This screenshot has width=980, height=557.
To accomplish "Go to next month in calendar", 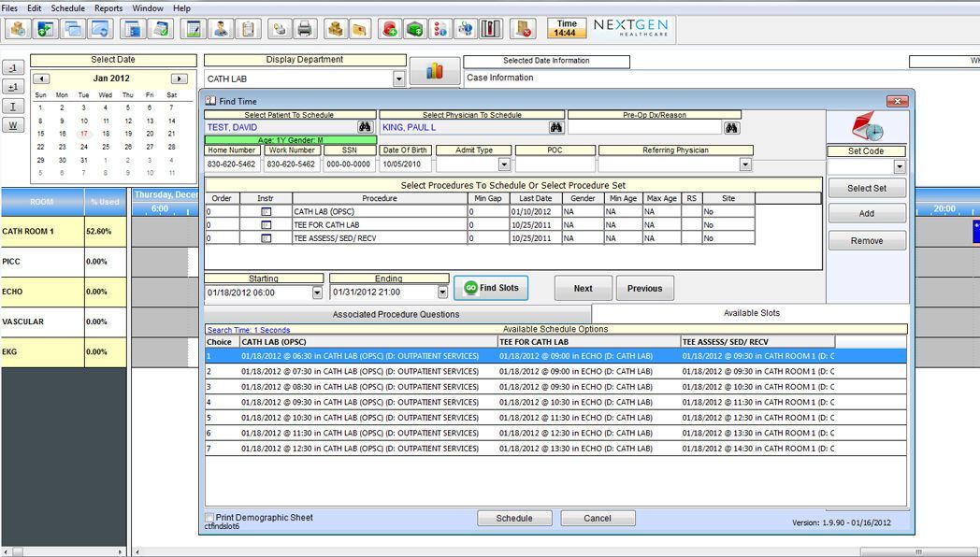I will [x=179, y=79].
